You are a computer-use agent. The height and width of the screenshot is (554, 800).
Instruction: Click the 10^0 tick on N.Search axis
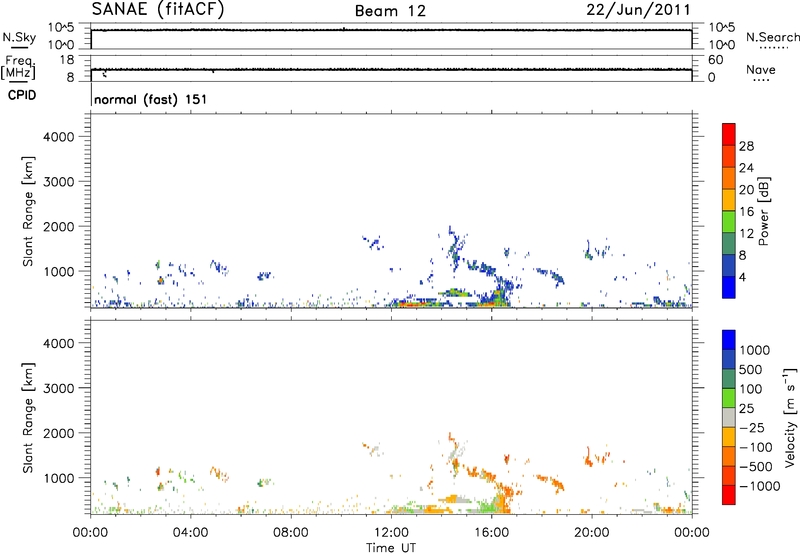[722, 45]
